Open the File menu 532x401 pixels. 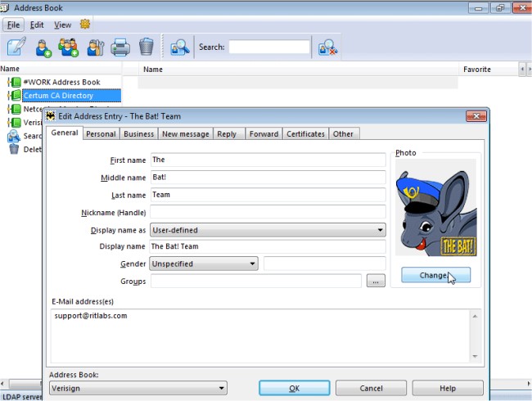(x=13, y=25)
